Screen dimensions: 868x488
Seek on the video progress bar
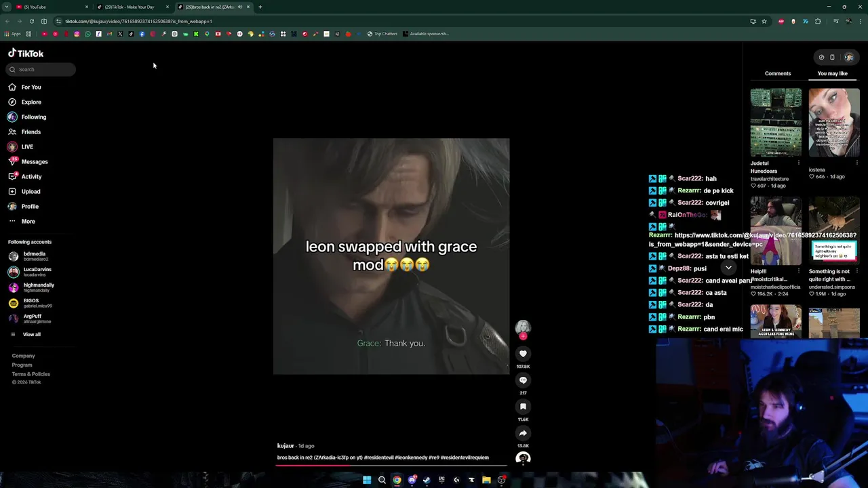coord(391,465)
